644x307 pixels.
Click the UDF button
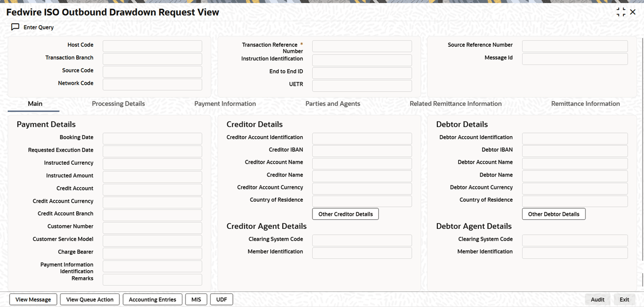(x=222, y=299)
